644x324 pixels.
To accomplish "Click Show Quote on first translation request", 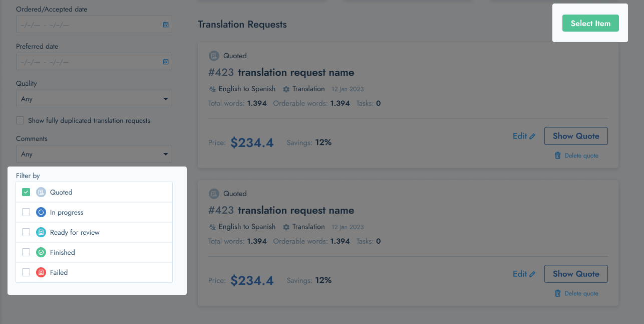I will pyautogui.click(x=576, y=136).
